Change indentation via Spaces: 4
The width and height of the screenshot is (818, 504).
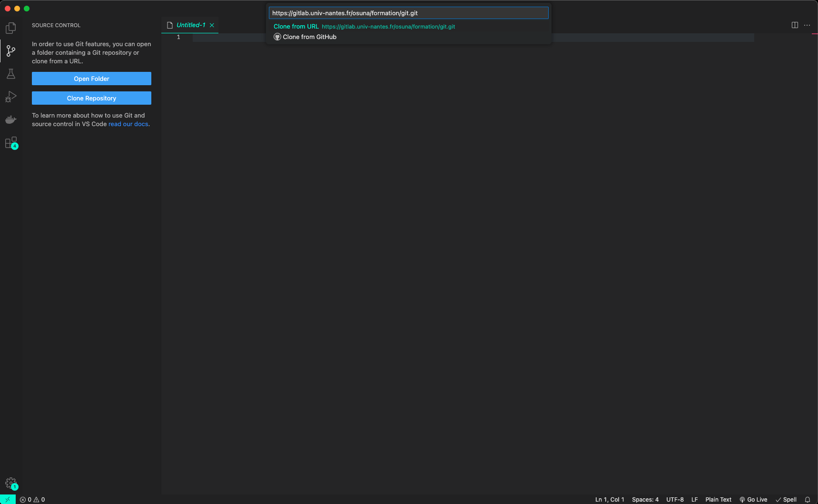point(645,499)
